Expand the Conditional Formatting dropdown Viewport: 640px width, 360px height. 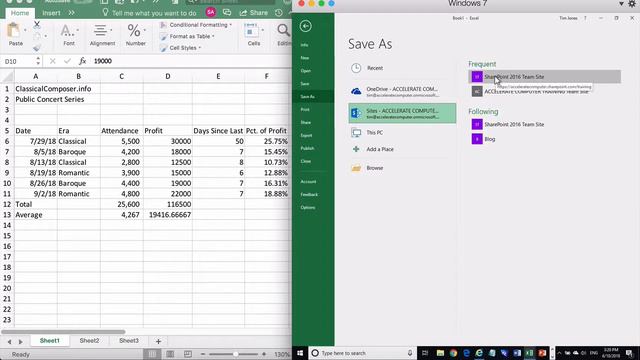231,25
